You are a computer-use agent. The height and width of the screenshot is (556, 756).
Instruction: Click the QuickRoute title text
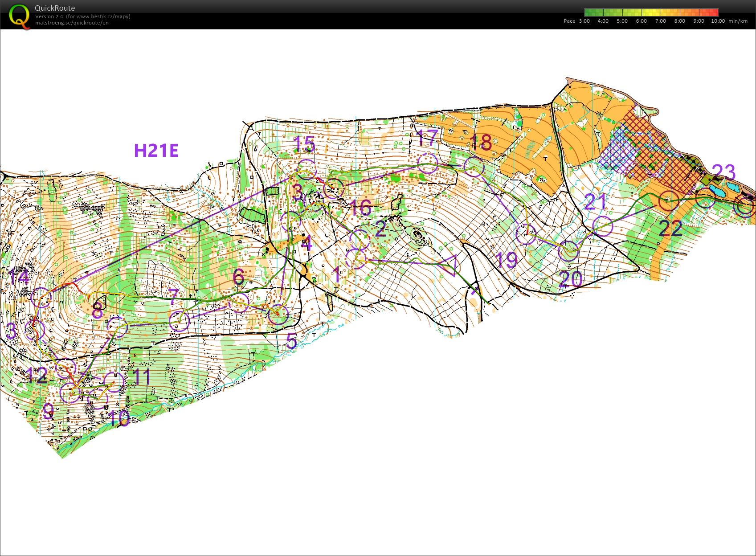click(55, 8)
